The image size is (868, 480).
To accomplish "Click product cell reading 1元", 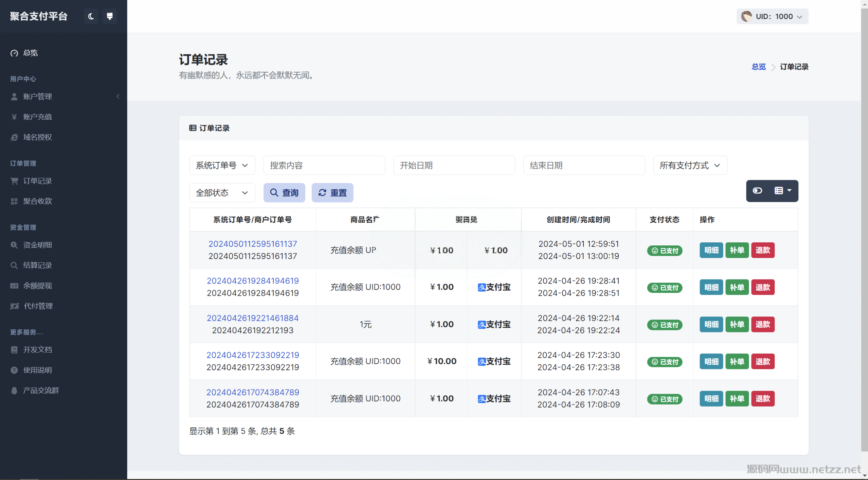I will (365, 324).
